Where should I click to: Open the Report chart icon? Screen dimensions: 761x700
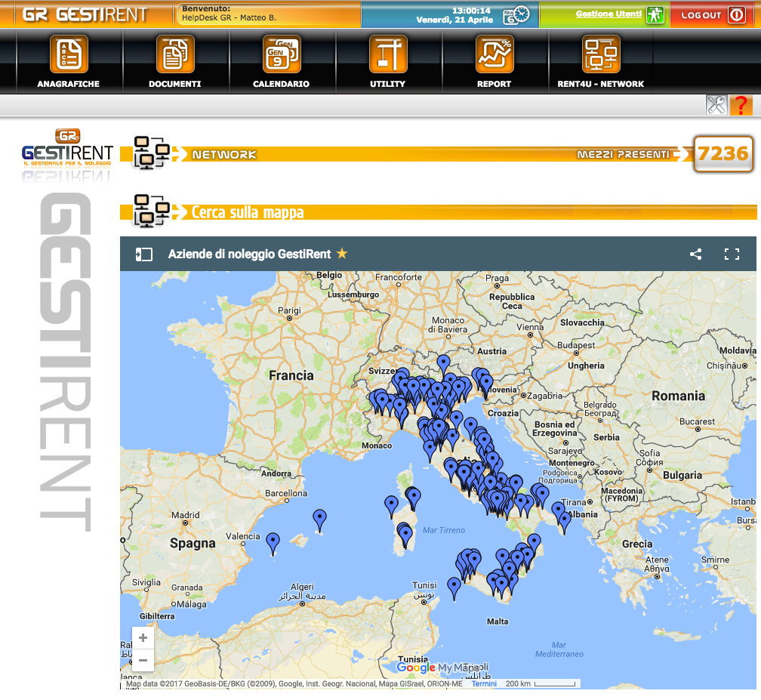(x=494, y=54)
